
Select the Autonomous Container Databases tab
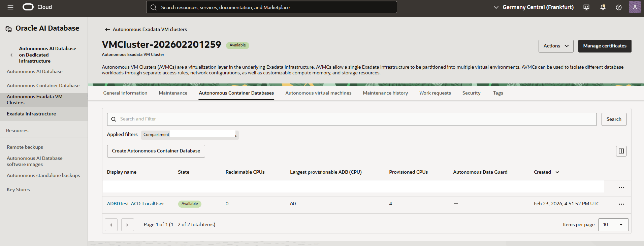pos(236,93)
